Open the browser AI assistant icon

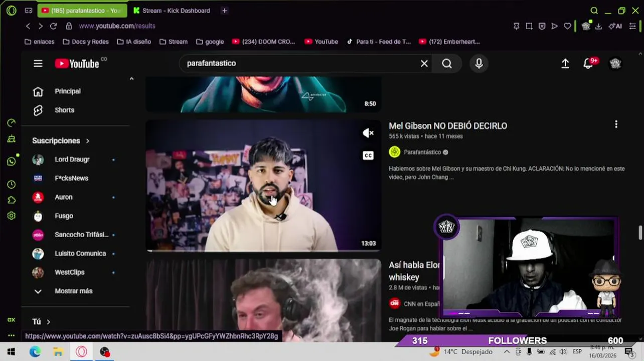pos(615,26)
